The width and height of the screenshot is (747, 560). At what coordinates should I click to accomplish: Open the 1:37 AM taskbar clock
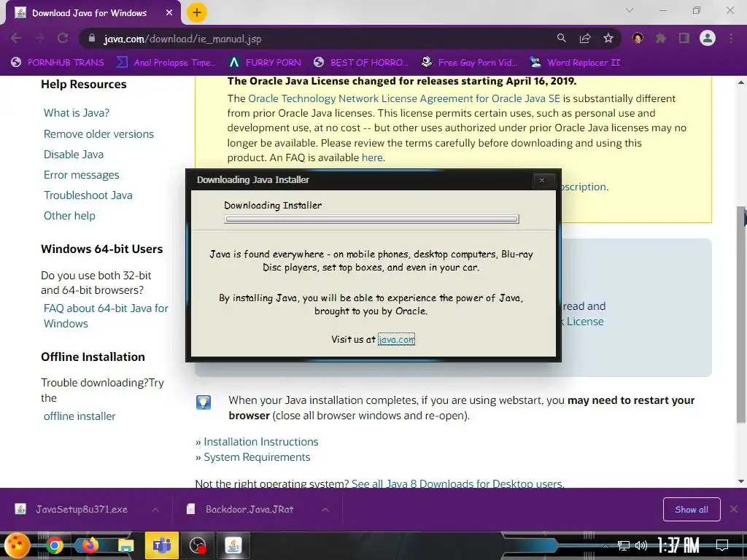(x=678, y=545)
